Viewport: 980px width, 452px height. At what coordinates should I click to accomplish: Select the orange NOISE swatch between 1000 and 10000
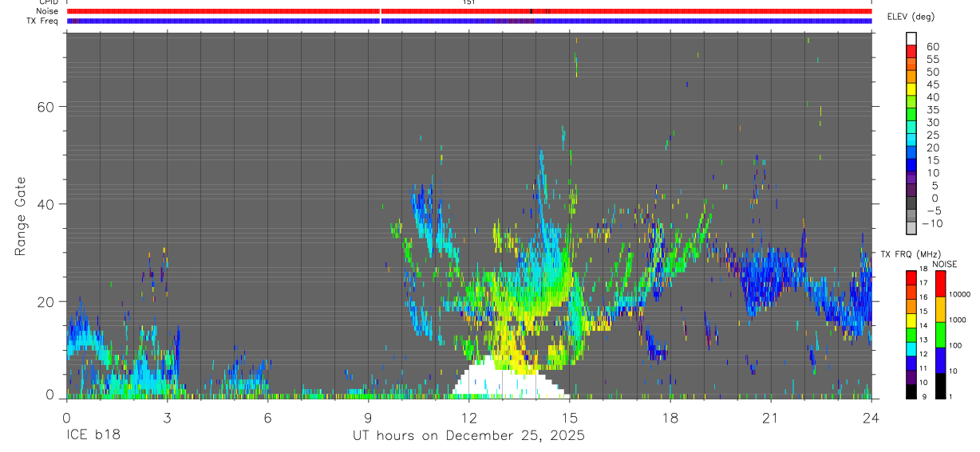coord(941,309)
